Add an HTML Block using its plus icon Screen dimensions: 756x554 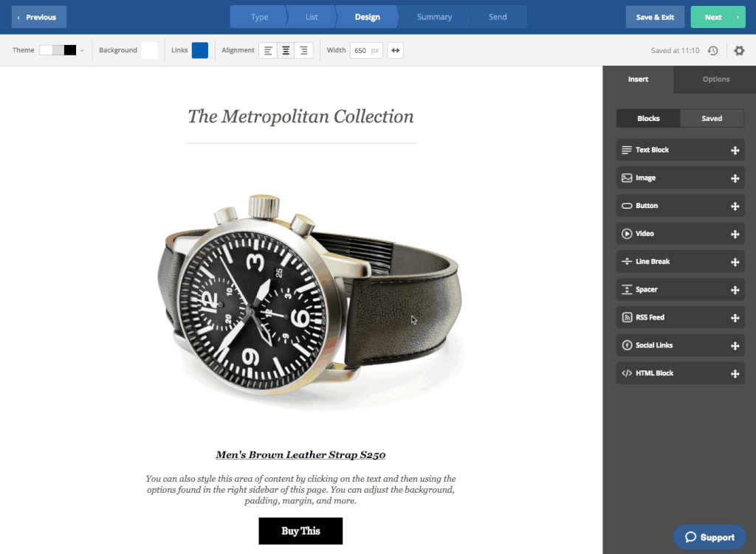[x=735, y=374]
